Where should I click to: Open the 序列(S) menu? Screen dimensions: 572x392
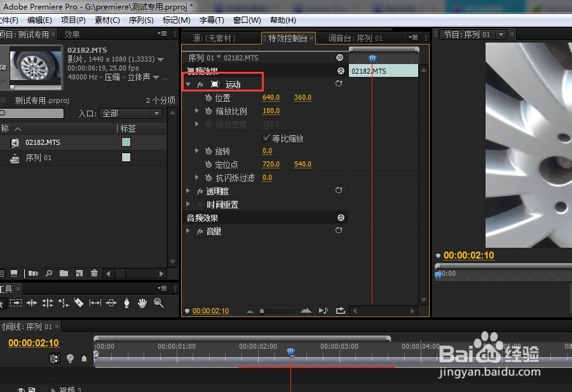(x=141, y=20)
